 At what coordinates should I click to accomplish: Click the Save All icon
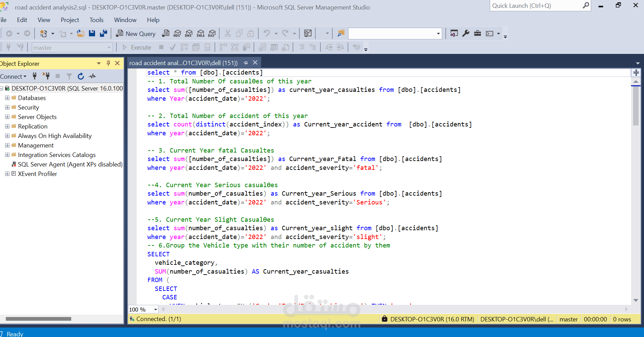pyautogui.click(x=104, y=34)
